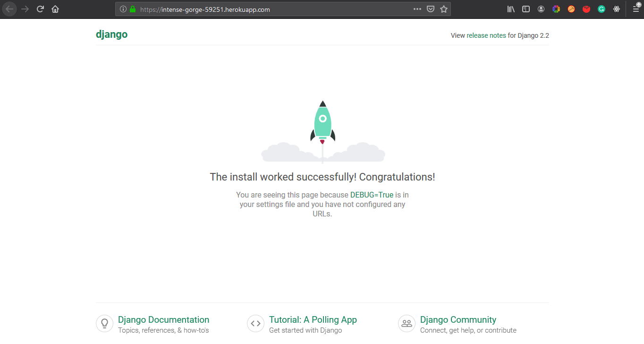Open the Firefox account icon
644x344 pixels.
tap(541, 9)
